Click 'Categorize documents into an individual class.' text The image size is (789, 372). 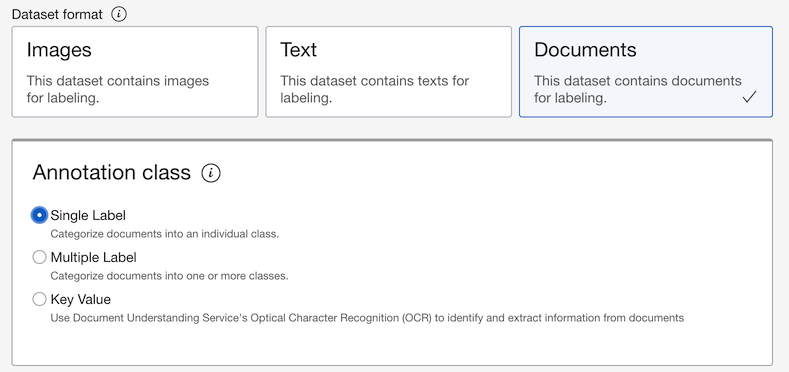pyautogui.click(x=165, y=234)
